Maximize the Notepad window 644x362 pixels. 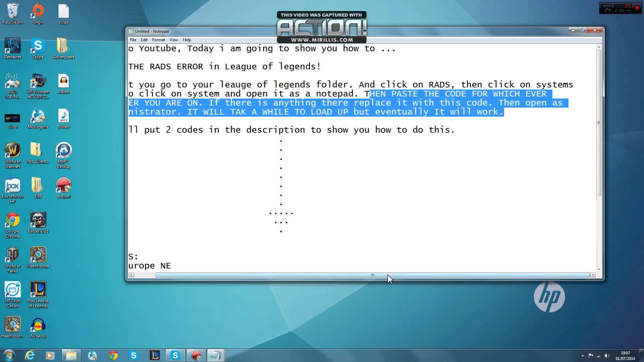tap(582, 30)
